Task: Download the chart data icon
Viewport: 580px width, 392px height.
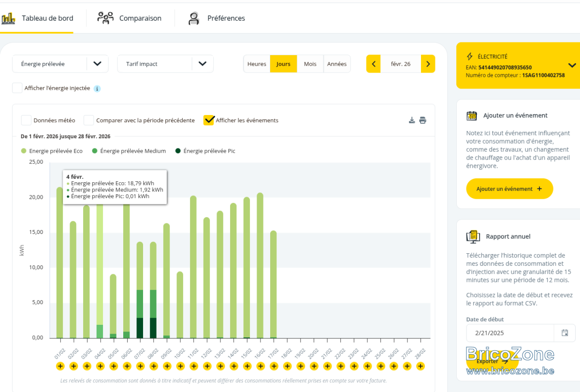Action: (412, 120)
